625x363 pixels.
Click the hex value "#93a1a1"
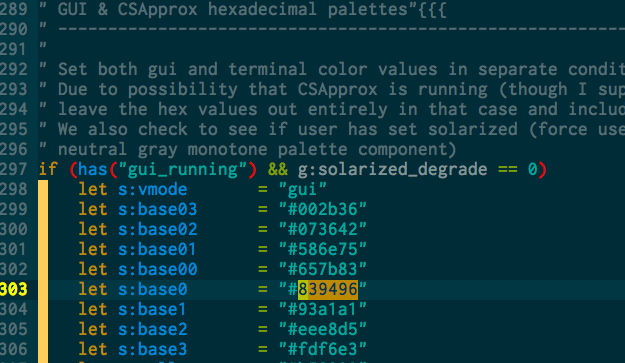322,309
